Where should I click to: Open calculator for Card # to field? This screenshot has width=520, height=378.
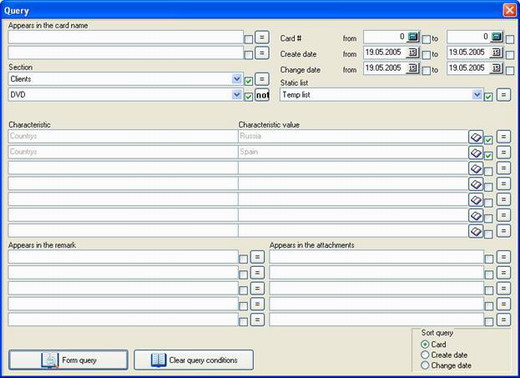click(x=497, y=36)
